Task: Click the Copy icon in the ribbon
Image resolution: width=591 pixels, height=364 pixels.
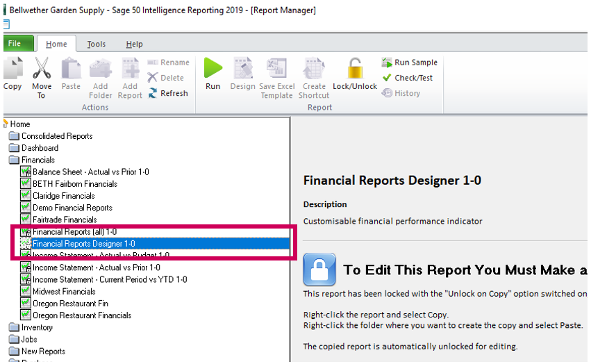Action: 13,68
